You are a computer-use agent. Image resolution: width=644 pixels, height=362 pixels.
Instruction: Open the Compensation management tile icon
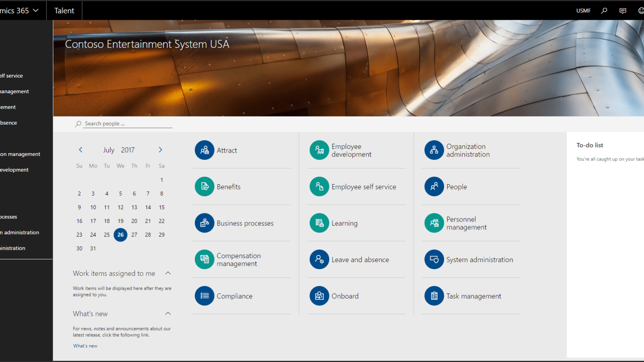(x=204, y=259)
